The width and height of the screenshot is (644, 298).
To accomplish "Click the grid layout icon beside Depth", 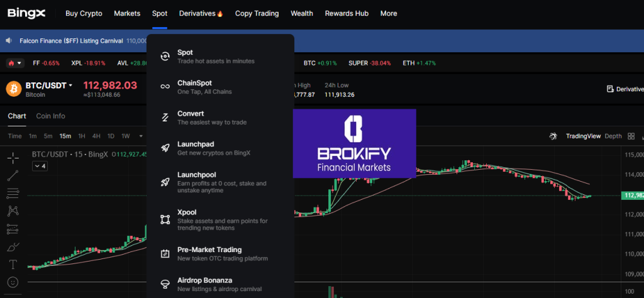I will point(631,136).
